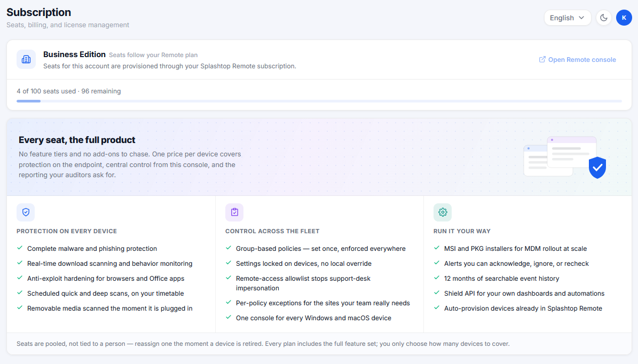Click 'MSI and PKG installers for MDM rollout'
638x364 pixels.
click(x=516, y=249)
